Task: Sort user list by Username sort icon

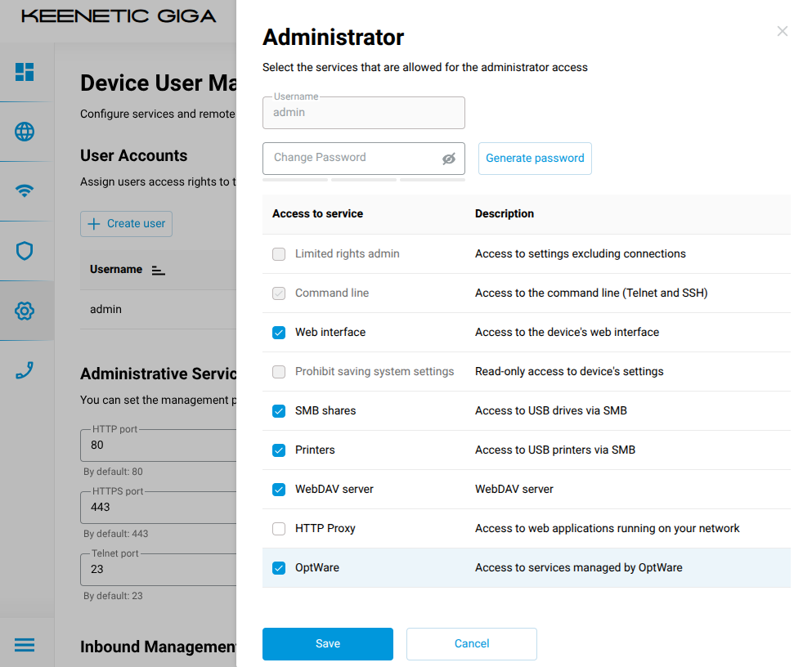Action: (x=159, y=270)
